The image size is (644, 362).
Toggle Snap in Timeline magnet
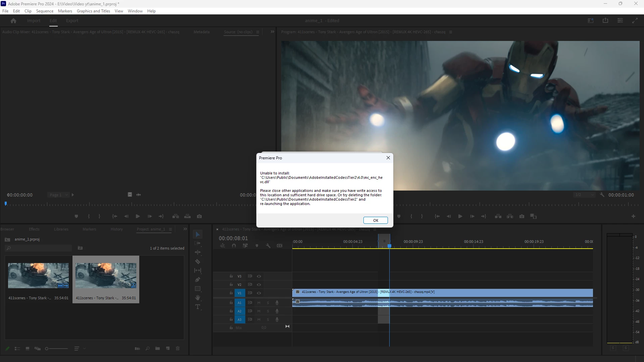(x=234, y=246)
